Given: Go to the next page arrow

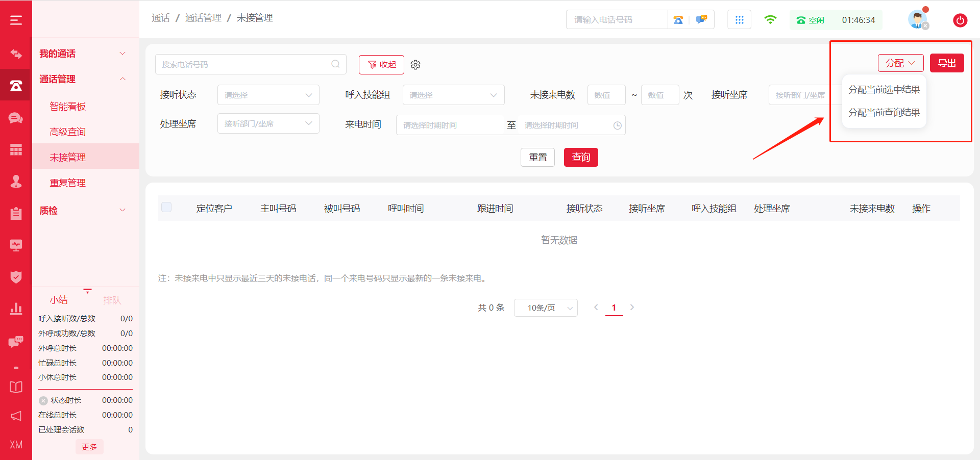Looking at the screenshot, I should tap(632, 308).
